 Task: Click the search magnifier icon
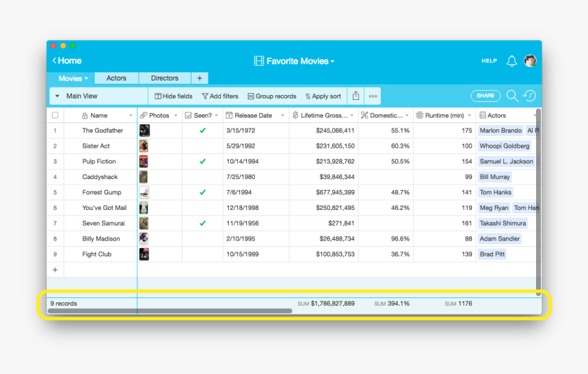[512, 96]
